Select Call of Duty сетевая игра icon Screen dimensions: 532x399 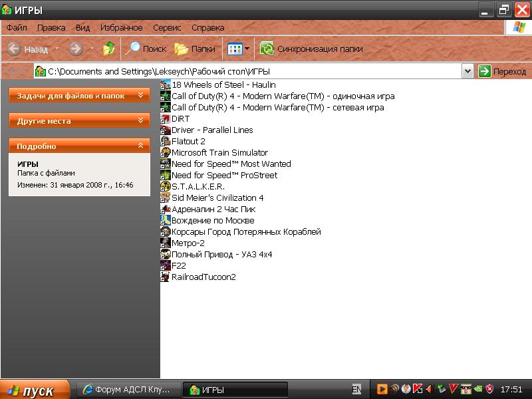click(165, 107)
